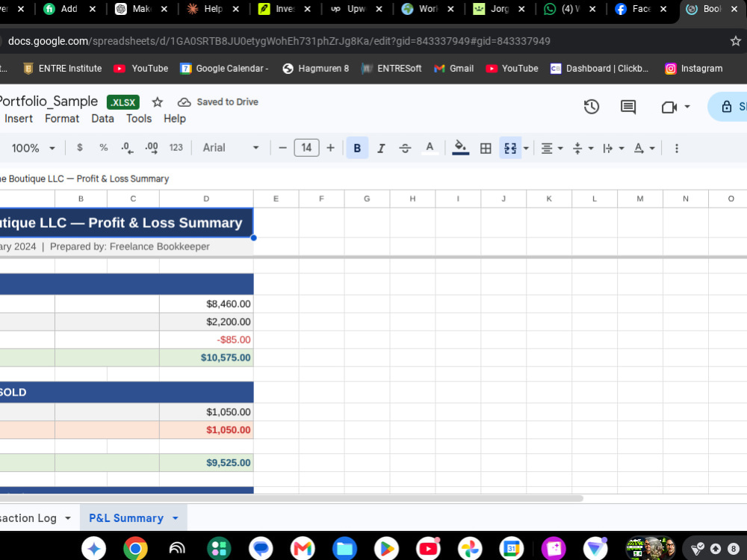747x560 pixels.
Task: Increase font size
Action: coord(330,148)
